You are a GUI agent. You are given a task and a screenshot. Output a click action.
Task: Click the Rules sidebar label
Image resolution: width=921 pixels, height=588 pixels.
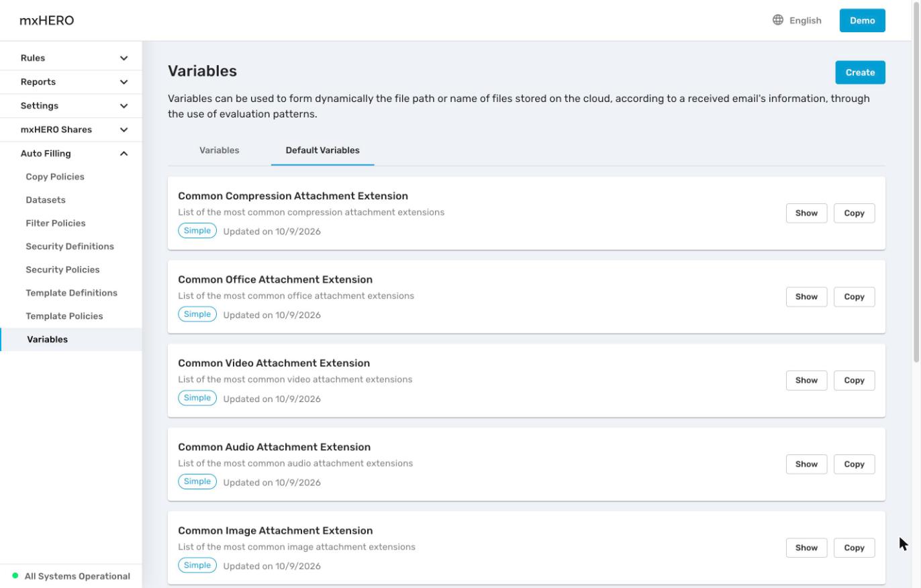point(33,58)
